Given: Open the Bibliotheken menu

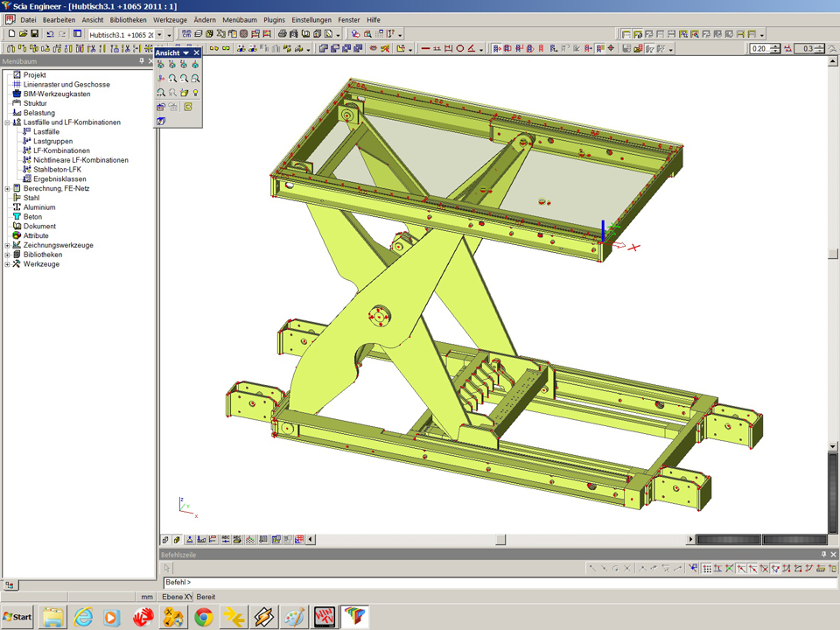Looking at the screenshot, I should [x=128, y=19].
